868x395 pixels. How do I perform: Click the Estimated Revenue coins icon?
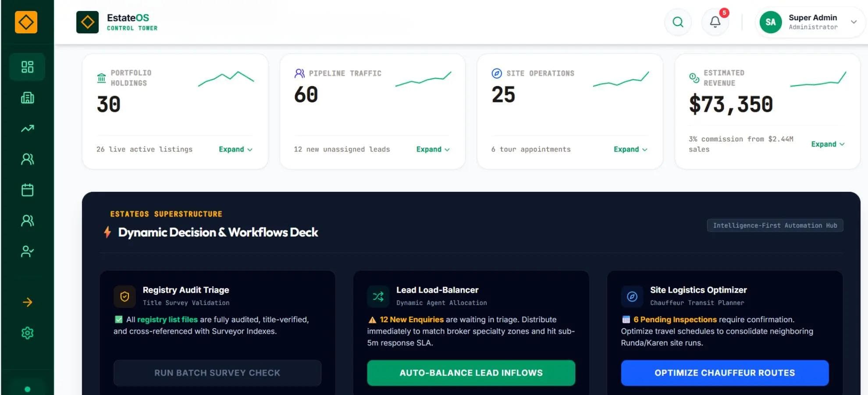tap(694, 78)
